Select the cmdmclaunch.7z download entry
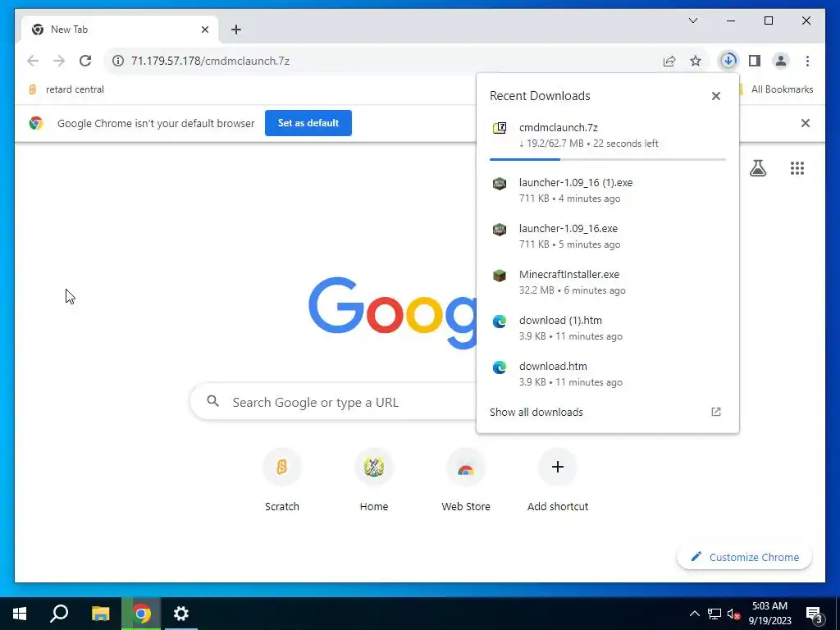840x630 pixels. coord(608,135)
